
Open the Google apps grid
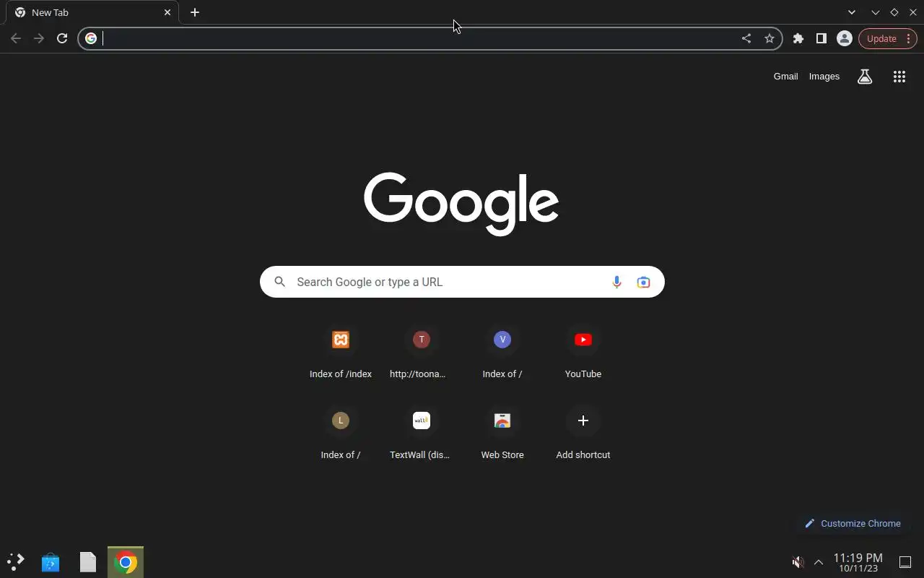(899, 77)
